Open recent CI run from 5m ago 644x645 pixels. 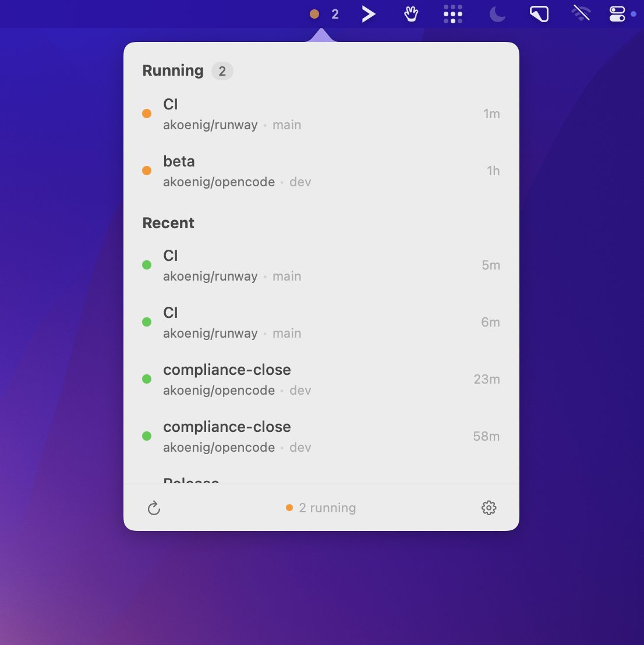321,265
